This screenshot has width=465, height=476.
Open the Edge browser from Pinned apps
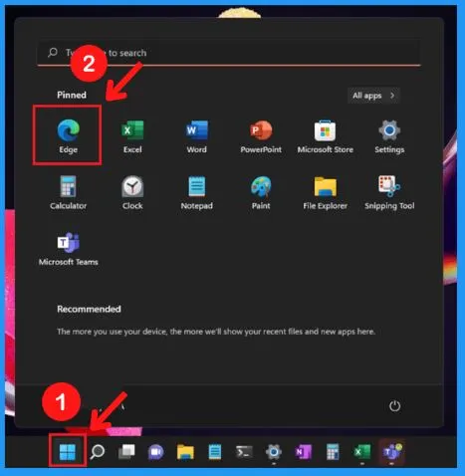(x=68, y=135)
